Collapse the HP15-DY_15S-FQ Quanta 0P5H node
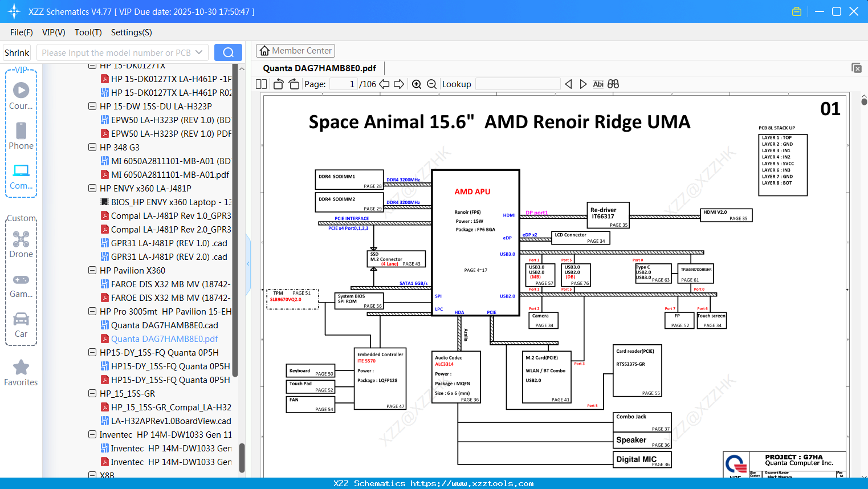Viewport: 868px width, 489px height. [x=92, y=352]
